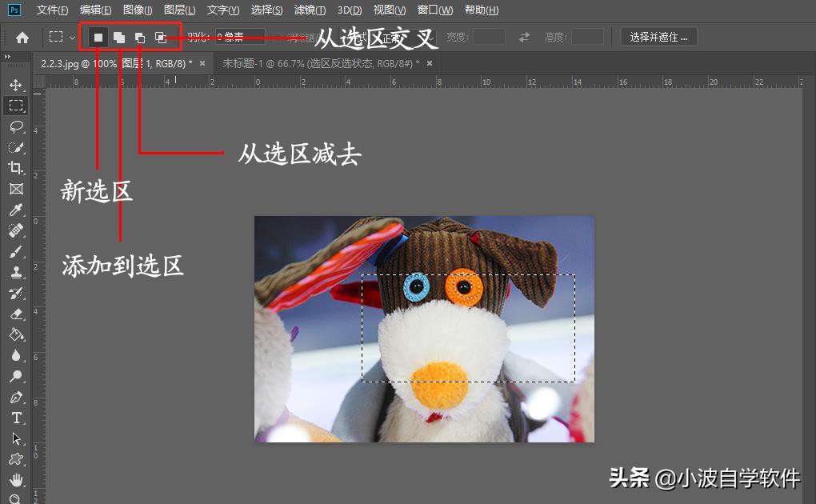Check the 消除锯齿 checkbox
Screen dimensions: 816x504
click(277, 37)
